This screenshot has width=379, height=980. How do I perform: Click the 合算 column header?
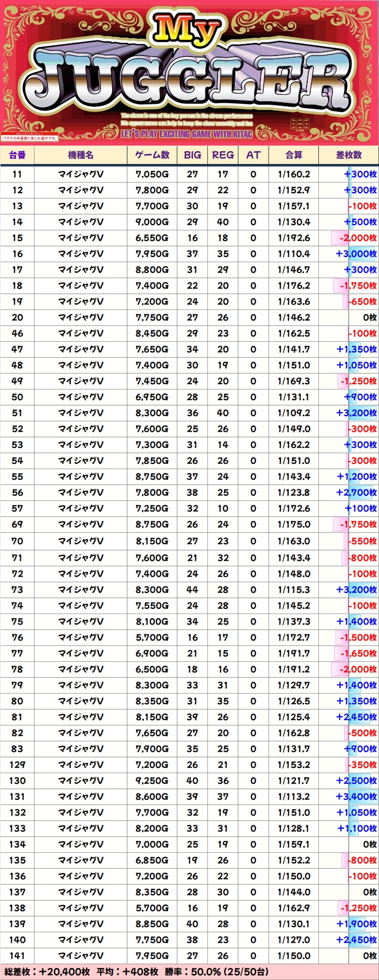(294, 155)
